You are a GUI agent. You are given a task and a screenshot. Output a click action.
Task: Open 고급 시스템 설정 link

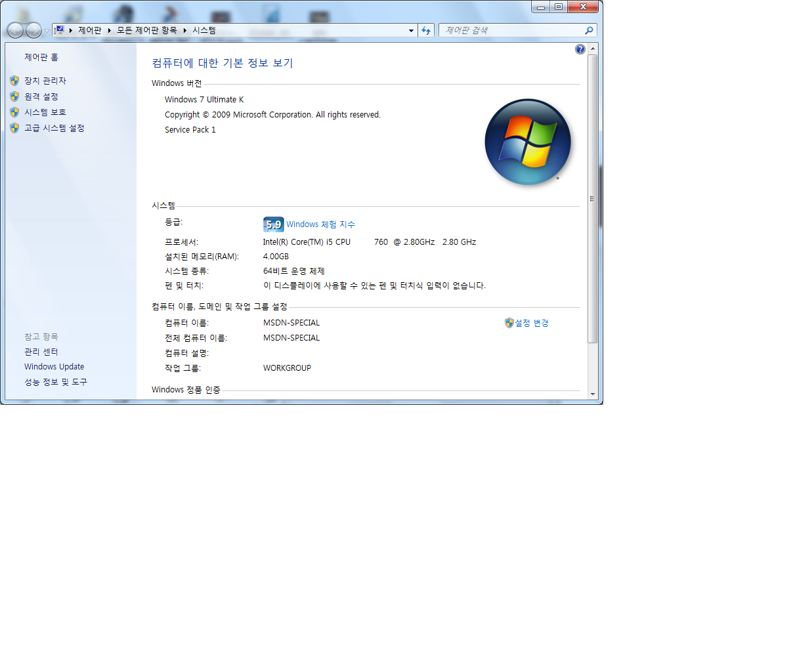pyautogui.click(x=54, y=128)
